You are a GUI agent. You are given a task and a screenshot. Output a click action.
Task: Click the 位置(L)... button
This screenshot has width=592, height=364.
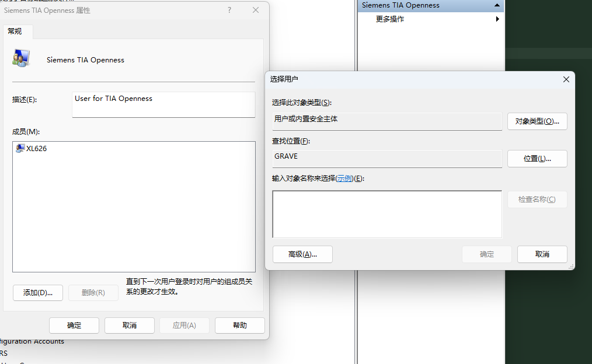tap(537, 159)
